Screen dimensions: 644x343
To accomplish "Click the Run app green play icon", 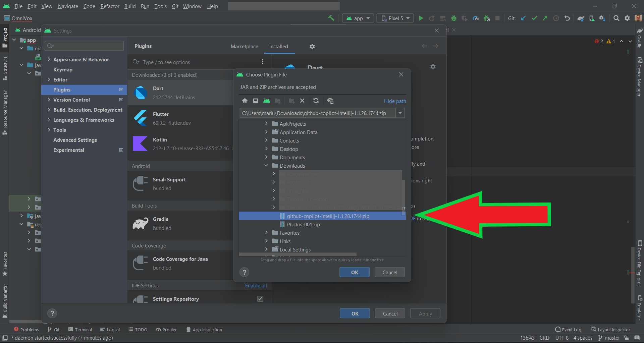I will pos(421,18).
